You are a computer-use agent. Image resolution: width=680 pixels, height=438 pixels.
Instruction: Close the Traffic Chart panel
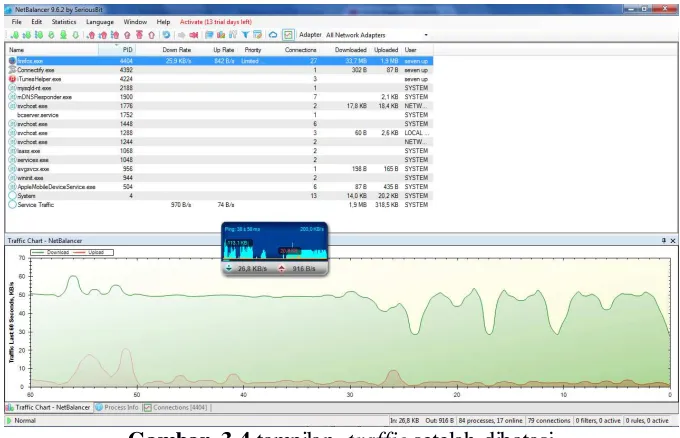673,240
